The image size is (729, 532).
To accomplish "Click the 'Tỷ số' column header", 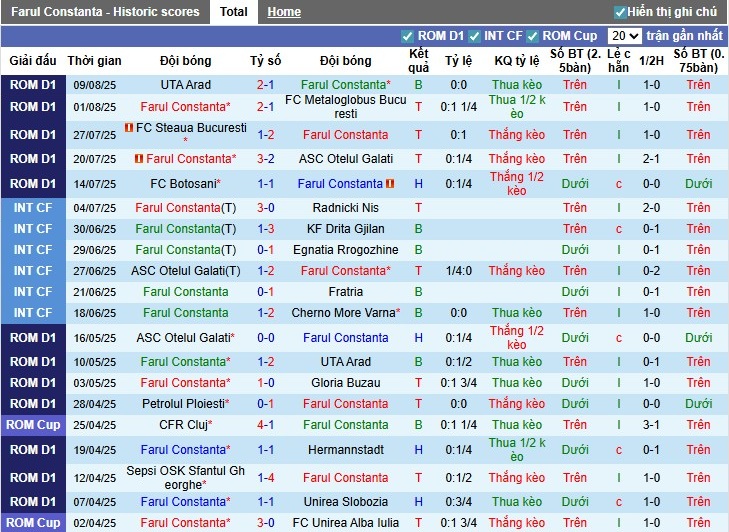I will point(265,60).
